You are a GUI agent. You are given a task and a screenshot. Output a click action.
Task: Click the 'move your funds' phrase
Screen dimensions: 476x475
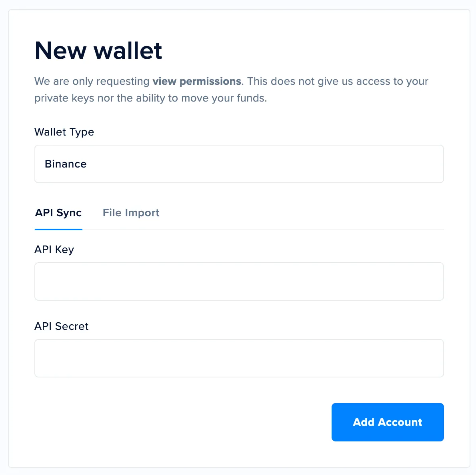[x=224, y=98]
